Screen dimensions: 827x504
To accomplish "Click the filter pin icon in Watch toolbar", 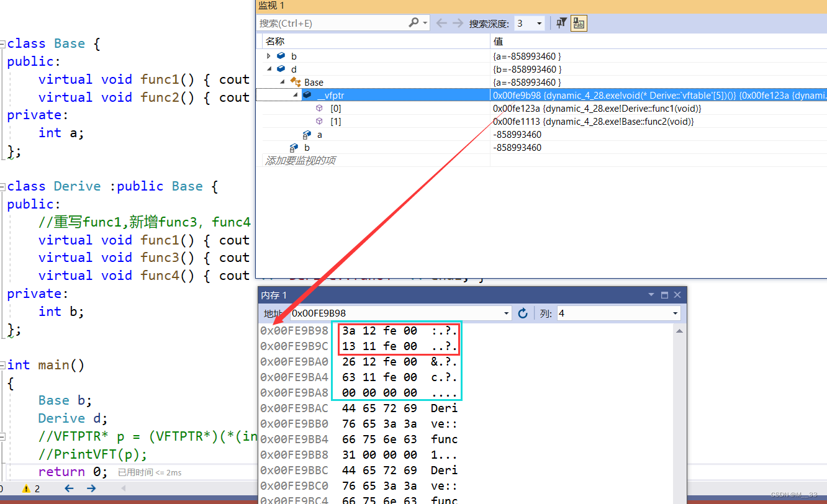I will tap(561, 23).
